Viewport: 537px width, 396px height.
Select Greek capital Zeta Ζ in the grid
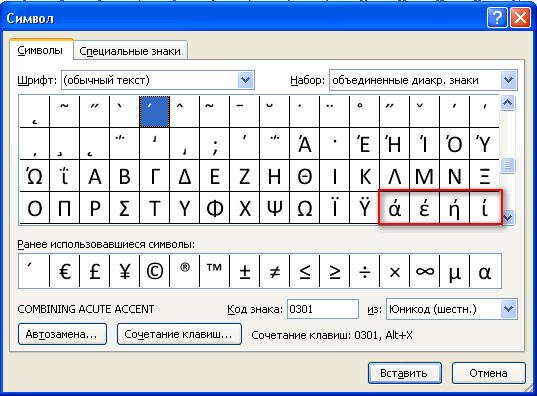click(x=245, y=176)
